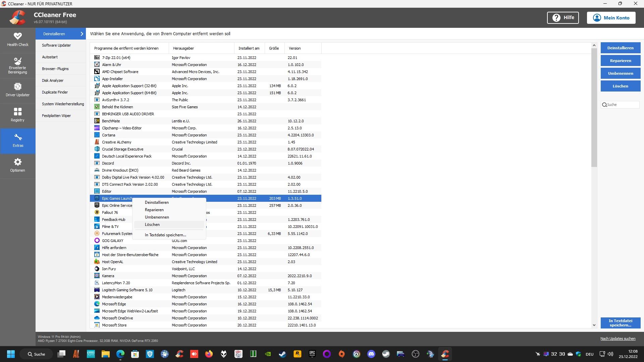Select Deinstallieren from context menu
644x362 pixels.
[x=157, y=202]
